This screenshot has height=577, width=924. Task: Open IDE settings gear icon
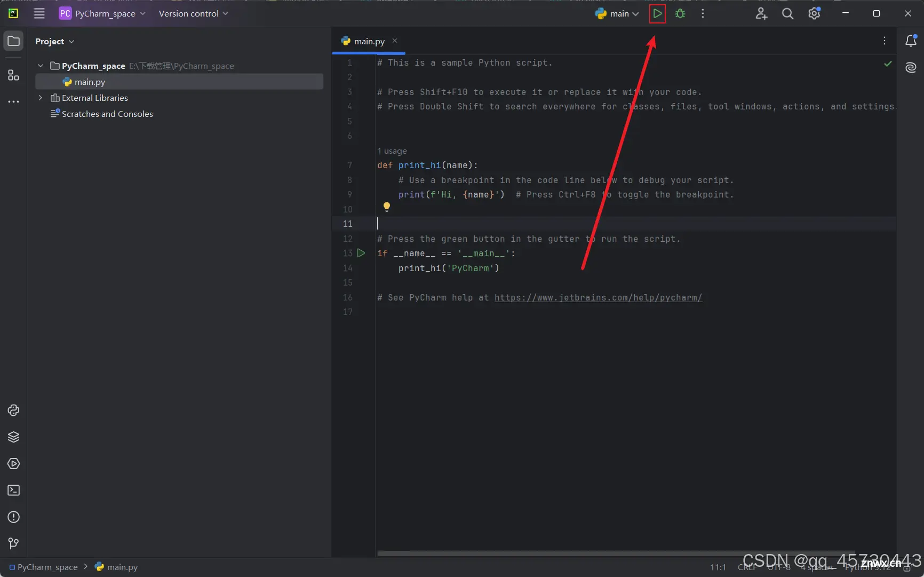(x=814, y=13)
